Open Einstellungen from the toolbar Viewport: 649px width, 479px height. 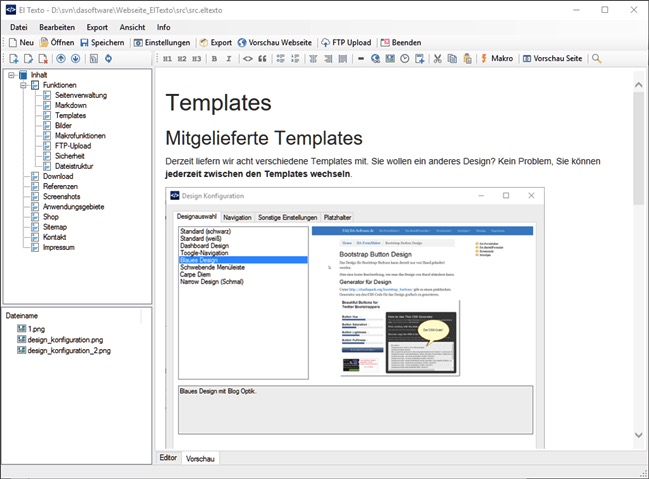[x=162, y=43]
